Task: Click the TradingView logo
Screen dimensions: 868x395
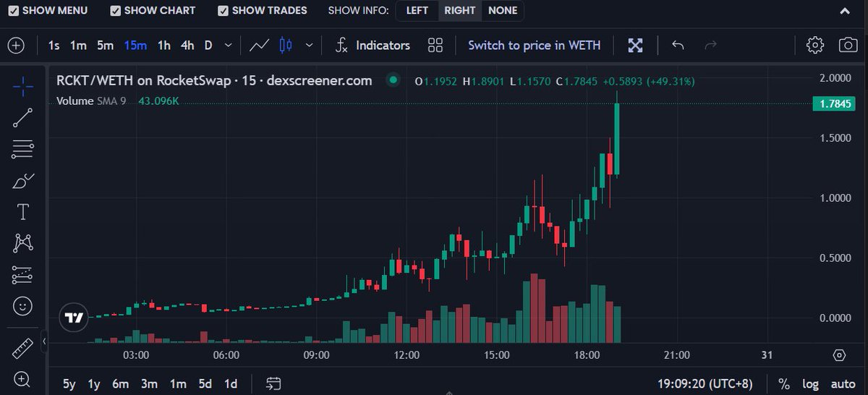Action: pos(73,318)
